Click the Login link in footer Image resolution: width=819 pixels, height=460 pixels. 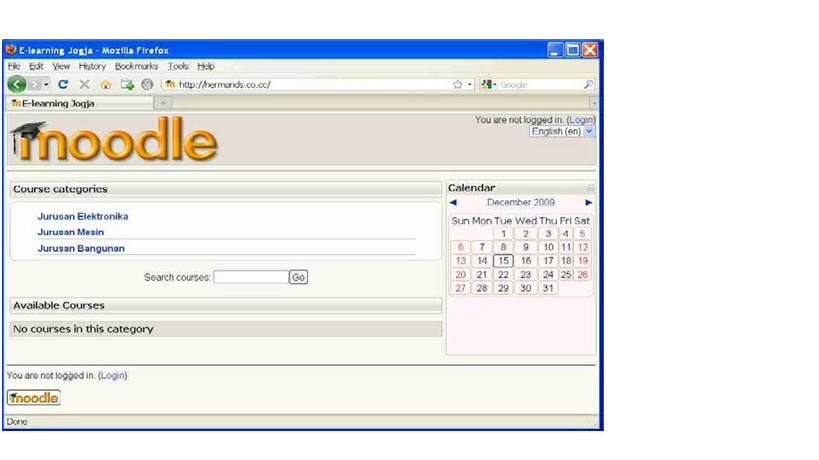click(112, 375)
